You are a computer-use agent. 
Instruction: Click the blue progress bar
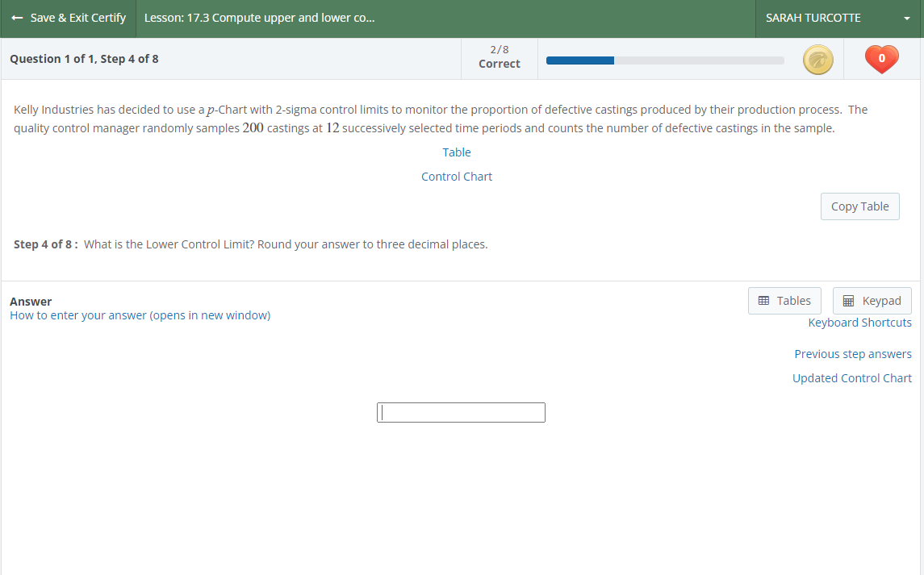coord(579,60)
